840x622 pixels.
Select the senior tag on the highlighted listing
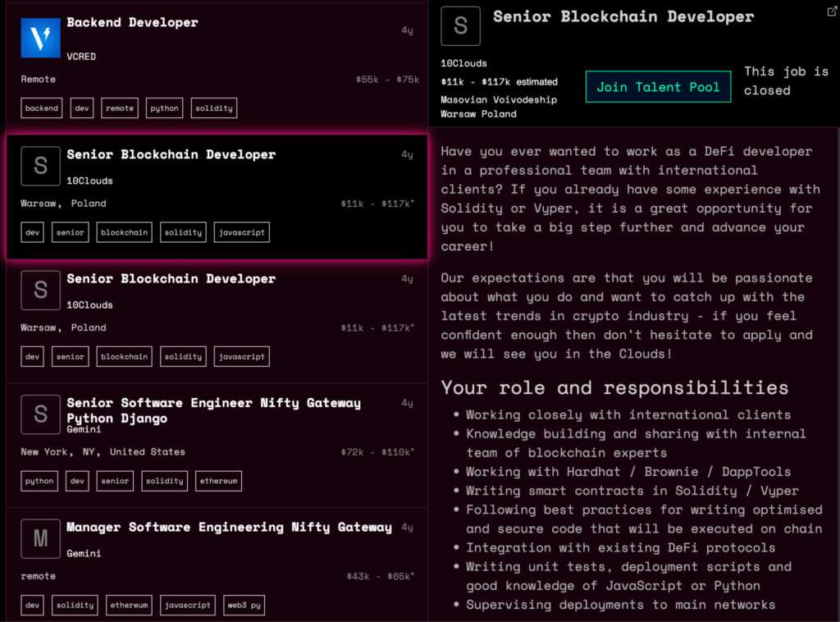[x=71, y=232]
